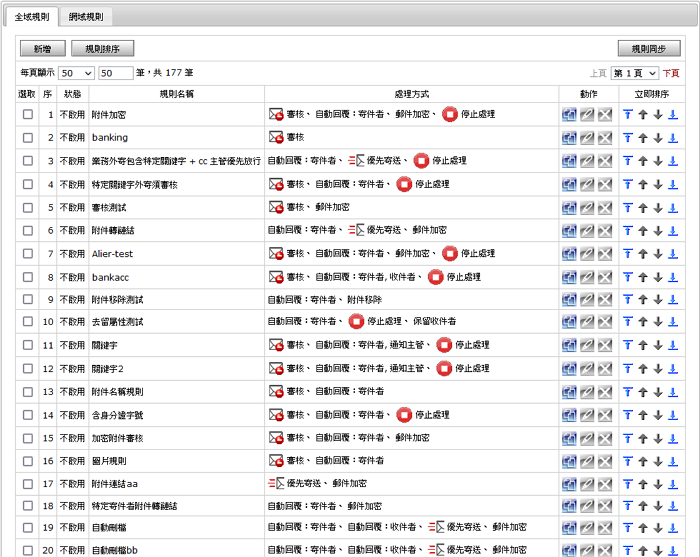This screenshot has height=557, width=700.
Task: Open the per-page display count dropdown
Action: coord(76,73)
